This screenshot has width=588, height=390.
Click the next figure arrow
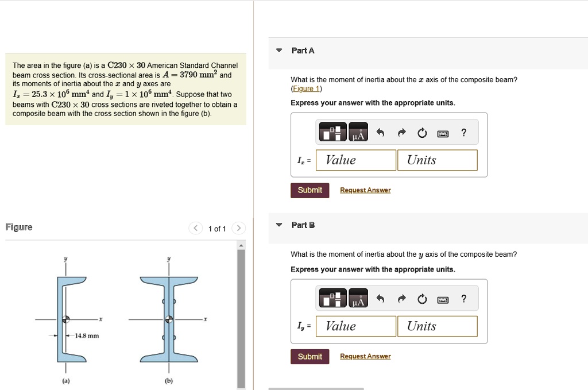pos(239,228)
